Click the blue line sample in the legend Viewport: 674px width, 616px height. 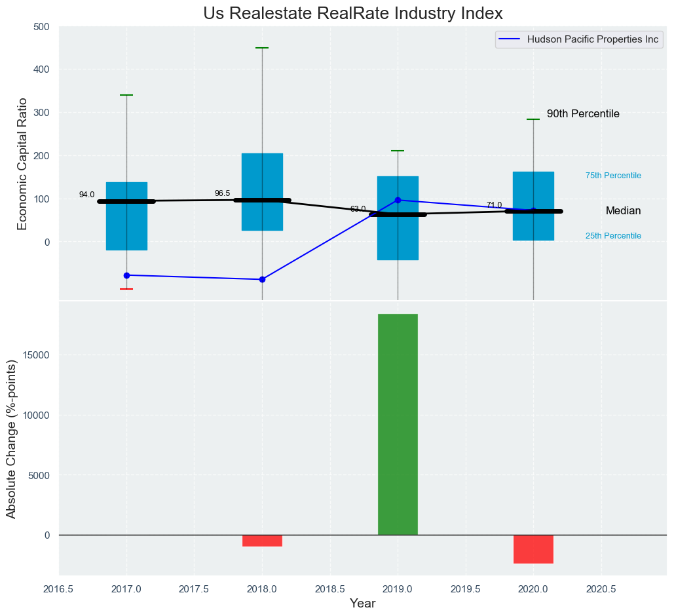tap(508, 39)
